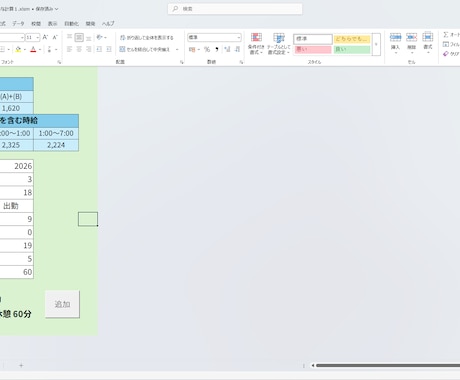Click the Fill icon in the editing group
This screenshot has height=380, width=460.
pos(446,44)
